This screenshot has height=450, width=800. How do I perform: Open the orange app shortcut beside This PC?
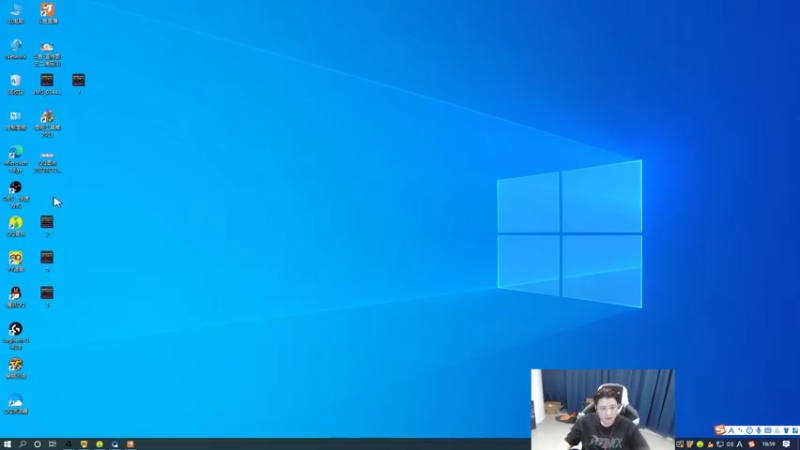coord(47,14)
